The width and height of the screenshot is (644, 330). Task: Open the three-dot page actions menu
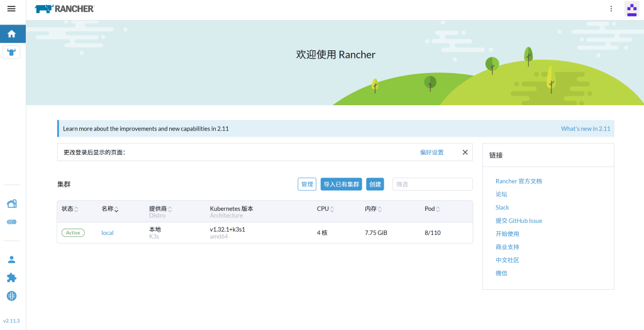(x=611, y=9)
